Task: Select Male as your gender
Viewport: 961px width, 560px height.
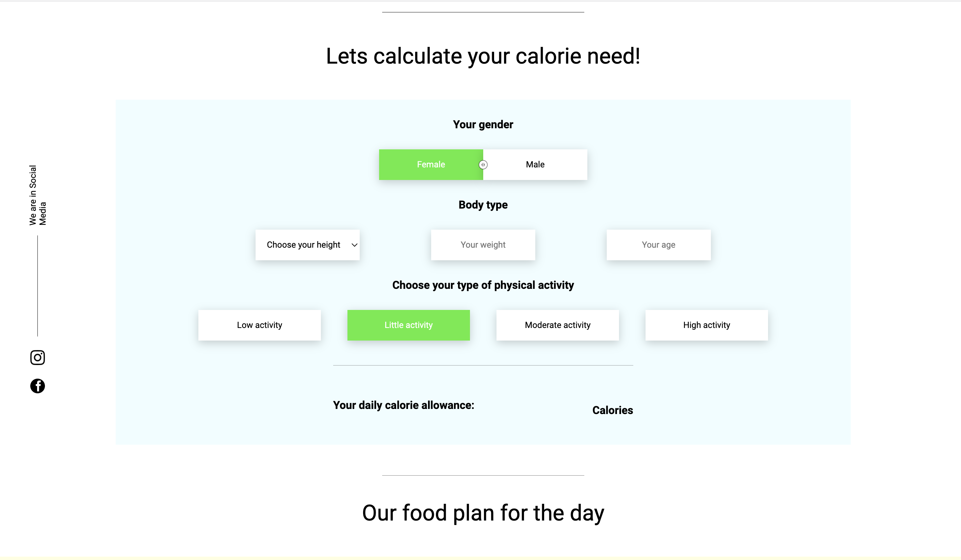Action: coord(535,164)
